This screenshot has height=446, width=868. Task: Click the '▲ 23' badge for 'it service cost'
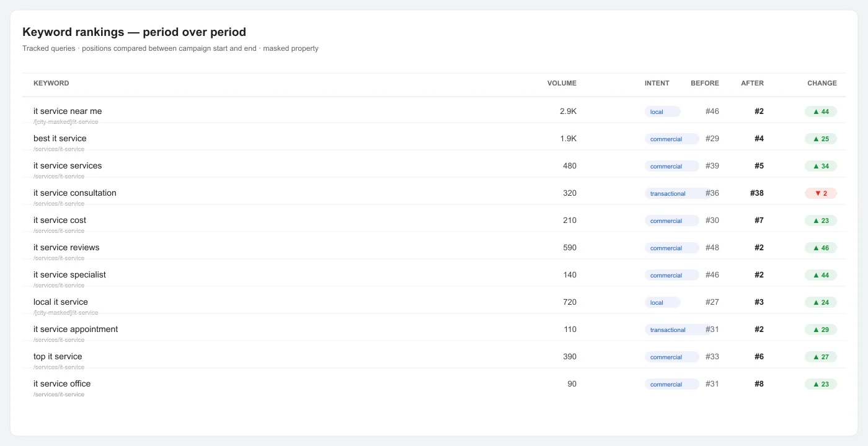(x=821, y=221)
